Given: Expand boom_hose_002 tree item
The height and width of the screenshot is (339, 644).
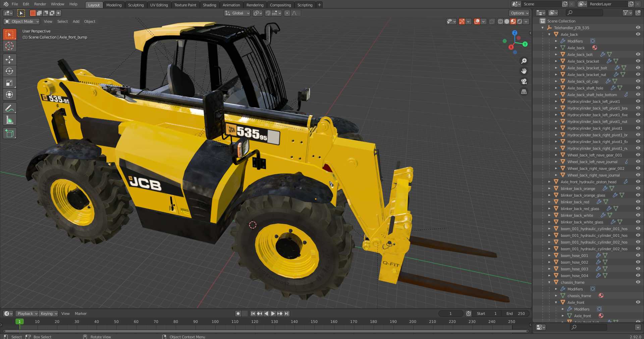Looking at the screenshot, I should click(549, 262).
